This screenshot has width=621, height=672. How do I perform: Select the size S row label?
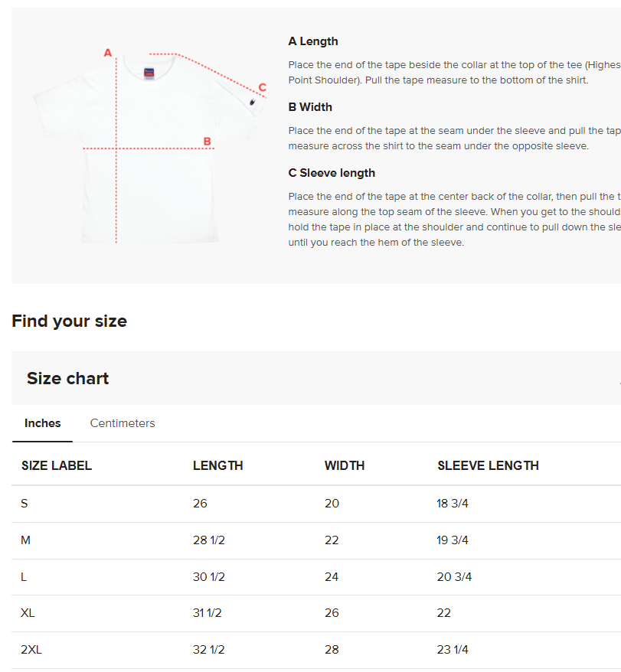tap(25, 504)
